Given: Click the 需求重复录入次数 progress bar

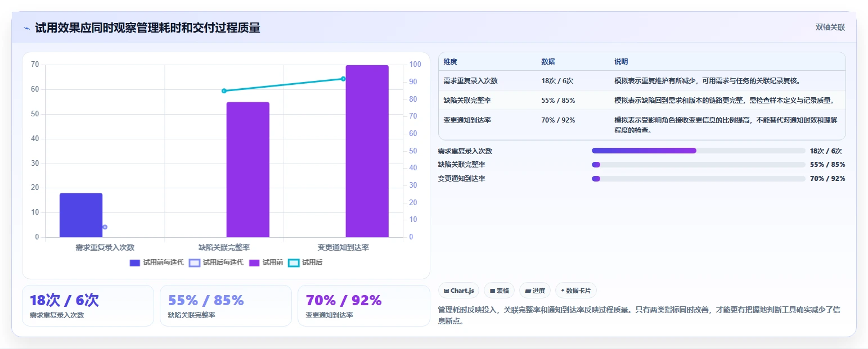Looking at the screenshot, I should pos(699,151).
